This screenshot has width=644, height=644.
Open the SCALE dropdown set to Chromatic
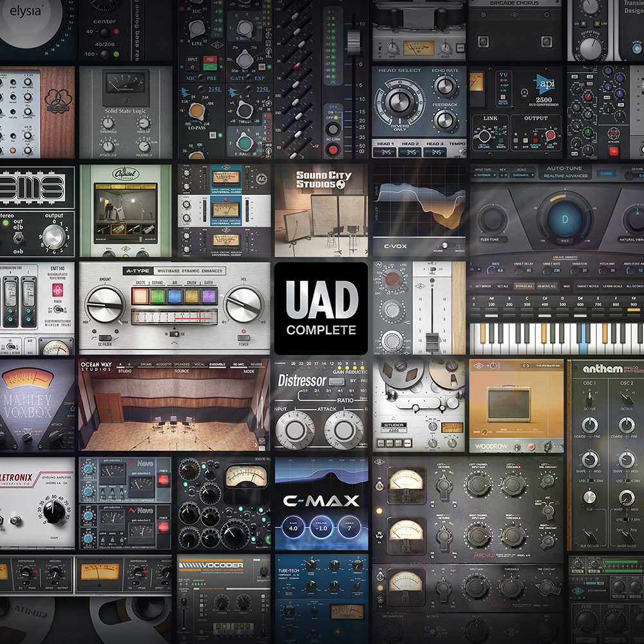(x=522, y=175)
